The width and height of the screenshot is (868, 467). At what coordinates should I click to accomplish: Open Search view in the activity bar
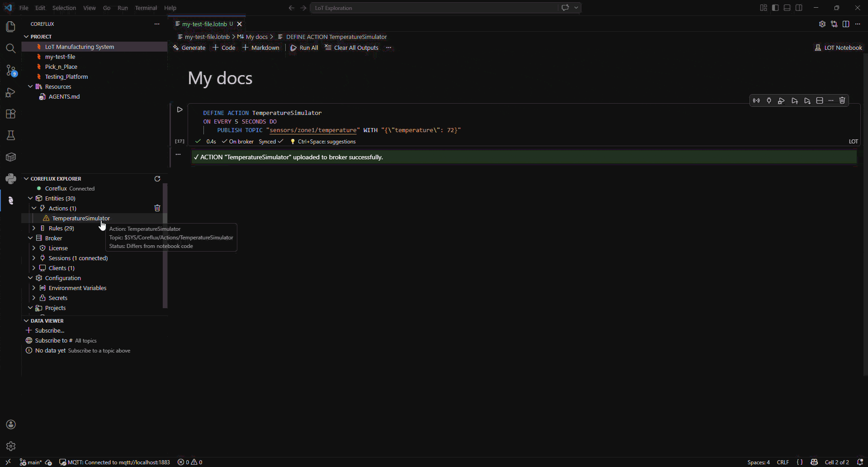coord(11,48)
